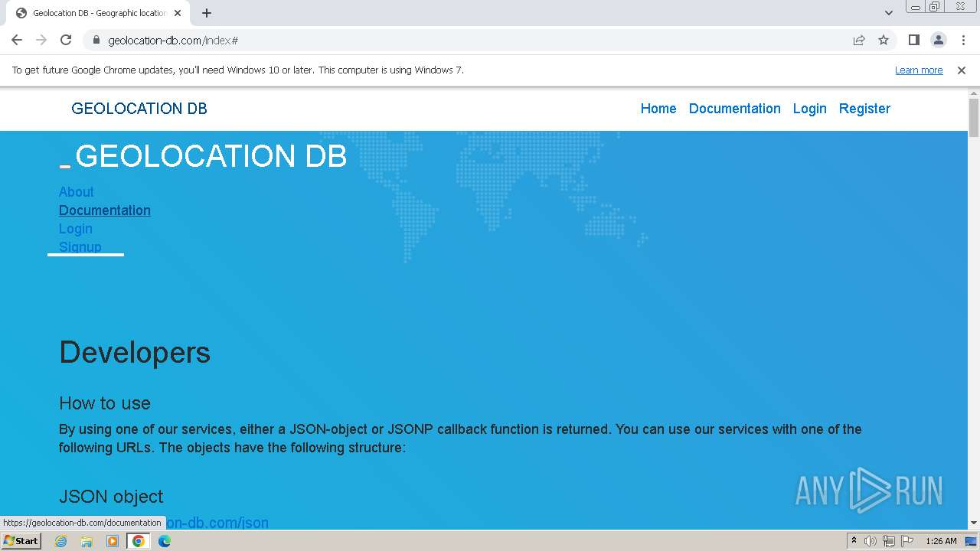
Task: Dismiss the Chrome update notification bar
Action: coord(962,70)
